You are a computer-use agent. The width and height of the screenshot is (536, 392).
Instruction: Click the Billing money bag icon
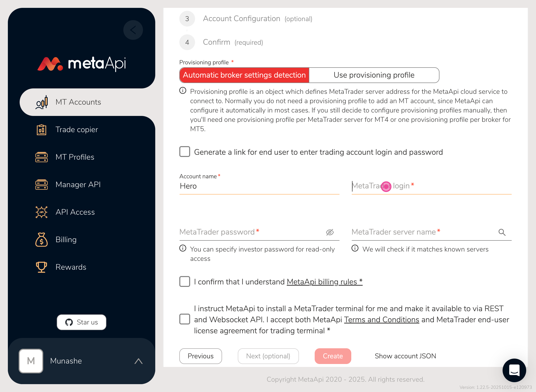tap(42, 240)
